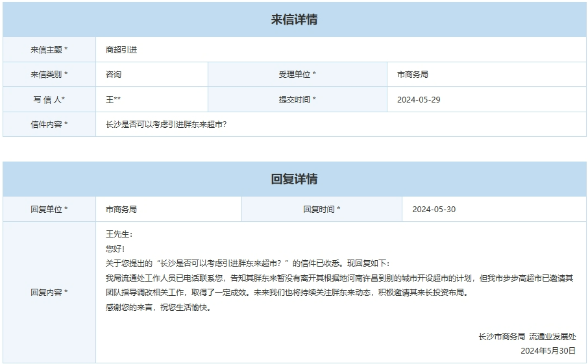Select the 信件内容 label

(x=49, y=124)
